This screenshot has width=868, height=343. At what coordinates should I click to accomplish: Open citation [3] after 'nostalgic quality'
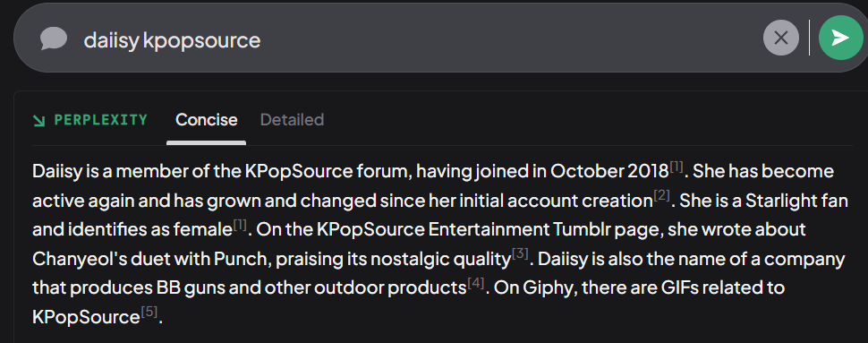521,254
